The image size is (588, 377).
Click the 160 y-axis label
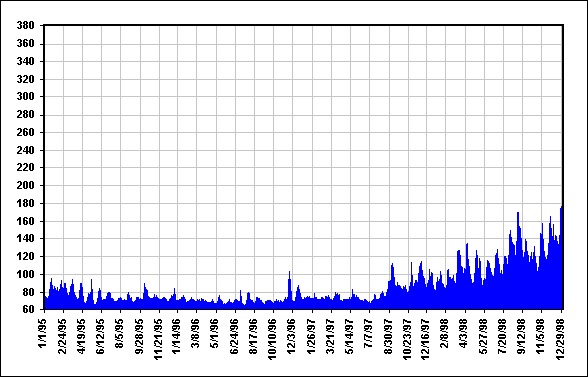click(x=26, y=221)
